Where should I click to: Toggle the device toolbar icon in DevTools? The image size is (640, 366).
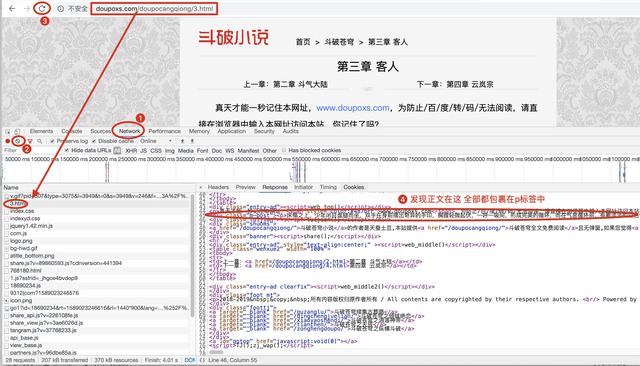point(17,131)
